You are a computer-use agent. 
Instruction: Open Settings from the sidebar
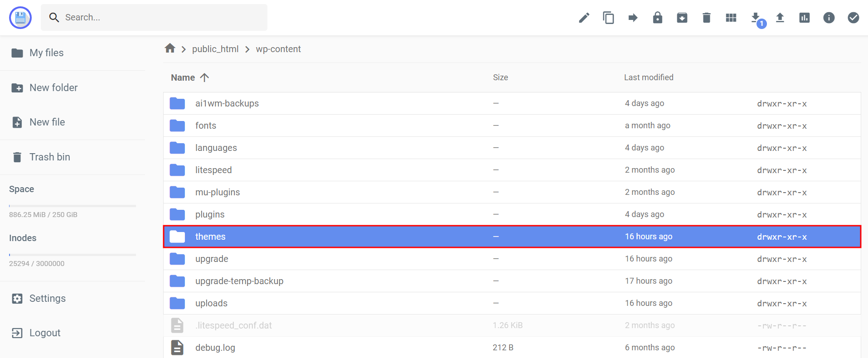coord(48,298)
